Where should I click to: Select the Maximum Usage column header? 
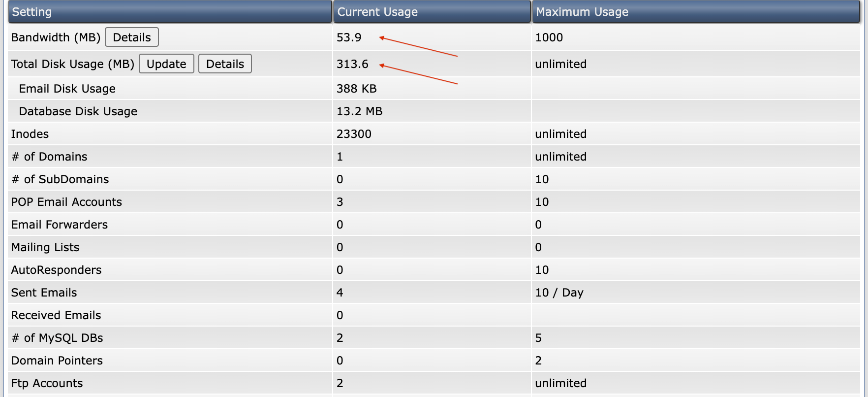click(582, 12)
